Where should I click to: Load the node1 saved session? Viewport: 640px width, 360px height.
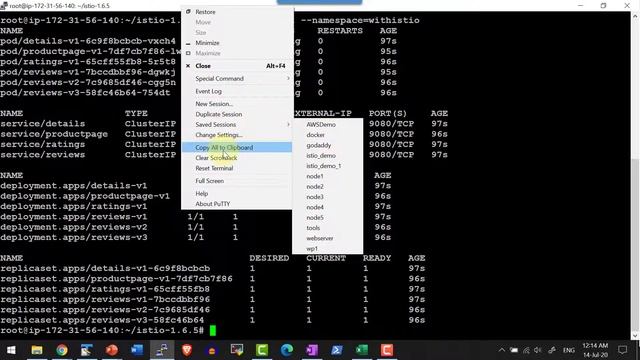(327, 176)
